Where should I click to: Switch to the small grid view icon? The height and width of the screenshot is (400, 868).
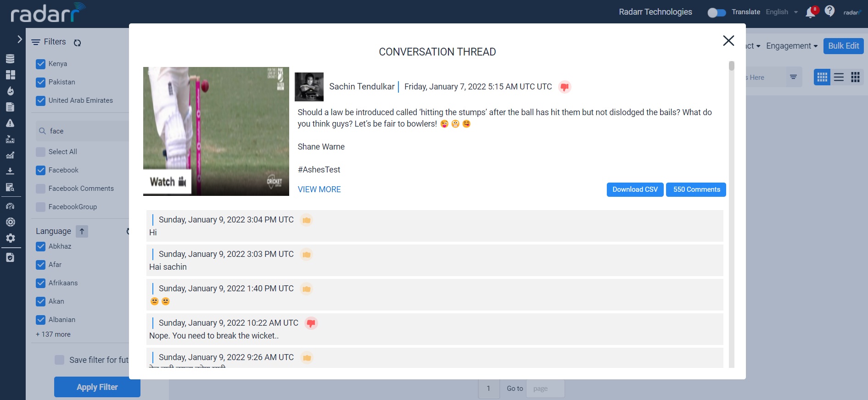pyautogui.click(x=822, y=77)
